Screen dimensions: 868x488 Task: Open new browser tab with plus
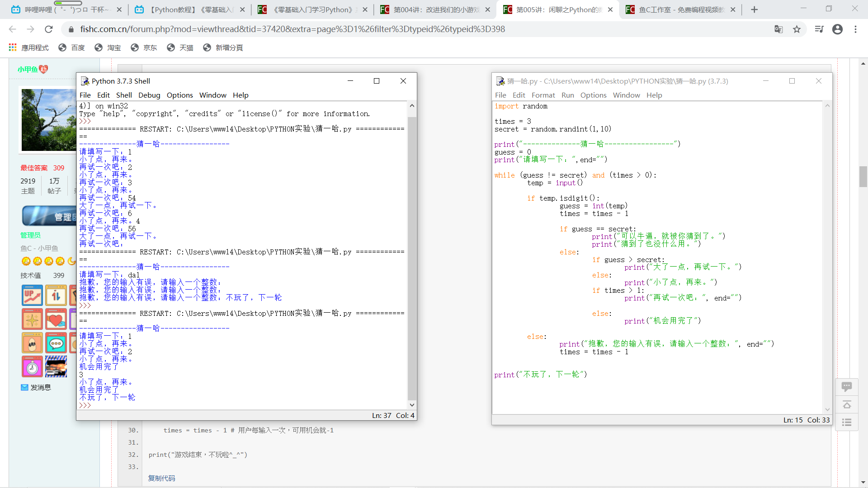click(754, 9)
